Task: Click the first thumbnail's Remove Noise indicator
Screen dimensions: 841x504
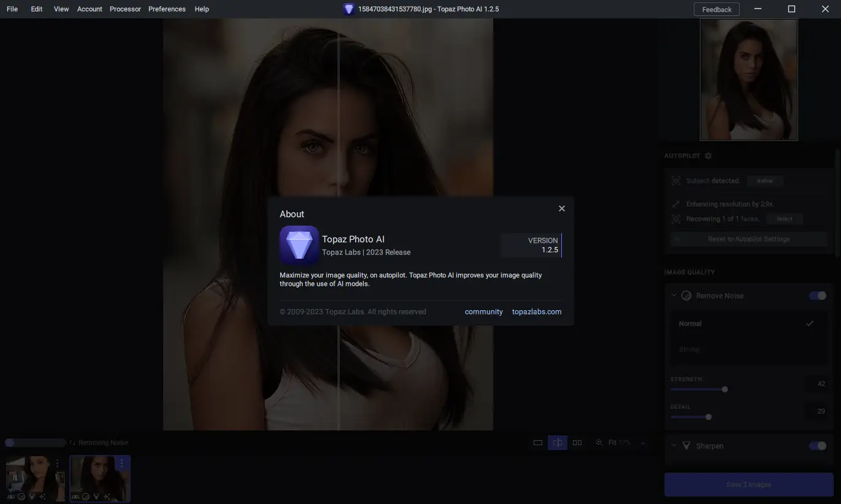Action: [x=21, y=497]
